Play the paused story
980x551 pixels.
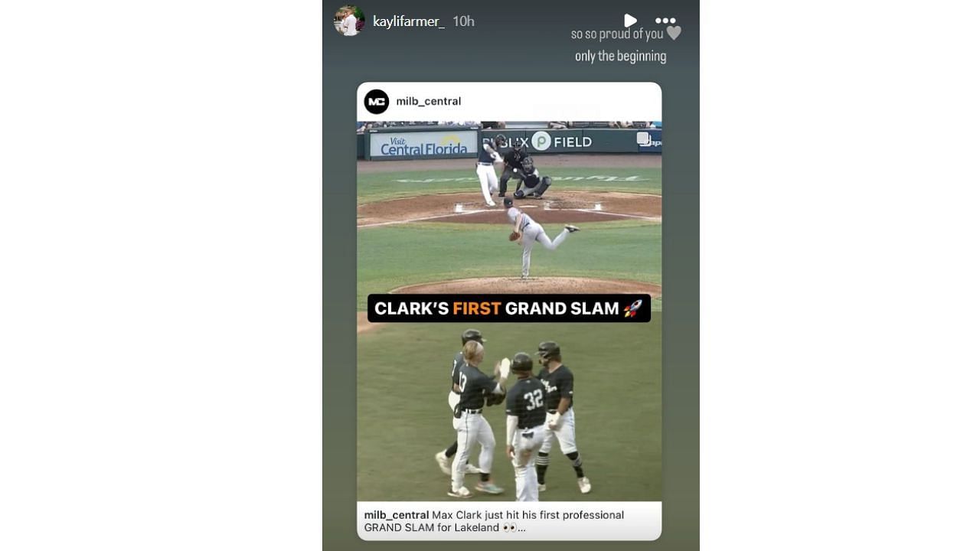click(x=630, y=21)
